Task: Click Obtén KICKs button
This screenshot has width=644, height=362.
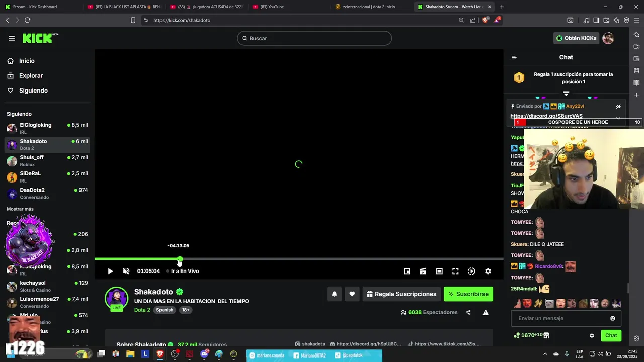Action: 577,38
